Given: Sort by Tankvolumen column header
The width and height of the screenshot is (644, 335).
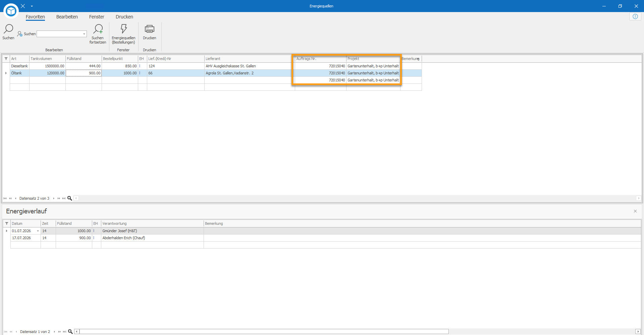Looking at the screenshot, I should [47, 59].
